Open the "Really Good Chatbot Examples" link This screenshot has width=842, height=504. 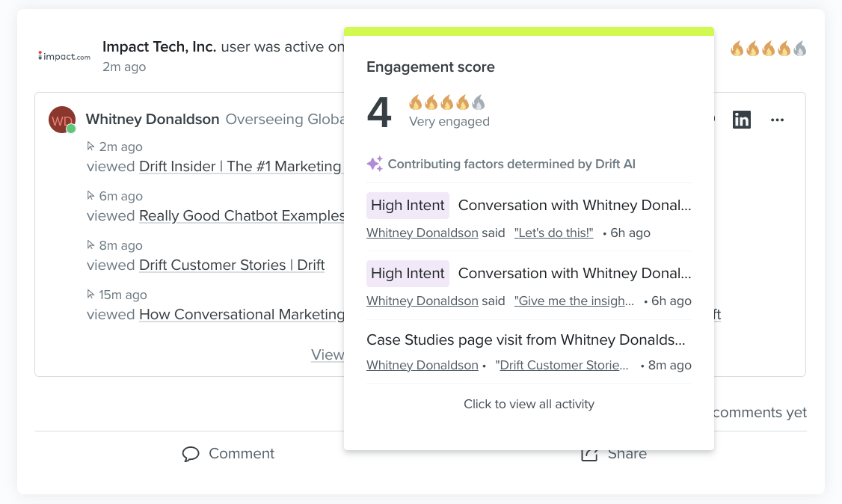coord(242,215)
